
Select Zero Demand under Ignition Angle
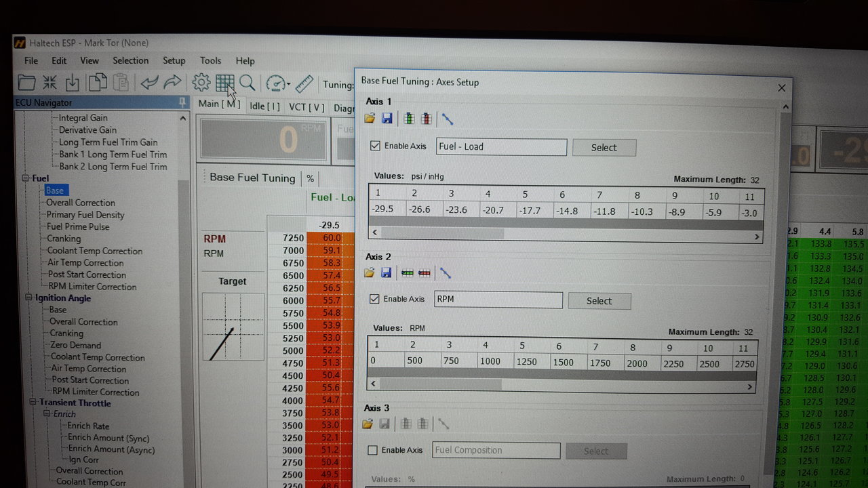[x=75, y=345]
